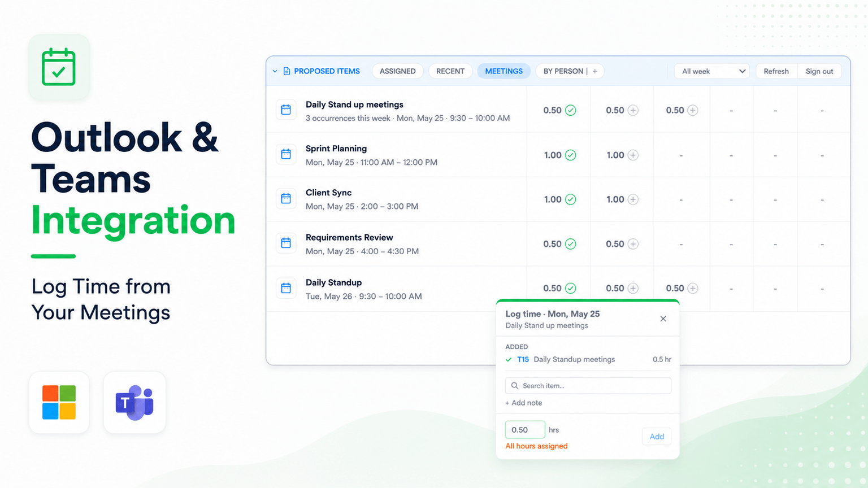Select the Daily Stand up meetings title
The height and width of the screenshot is (488, 868).
pyautogui.click(x=354, y=104)
